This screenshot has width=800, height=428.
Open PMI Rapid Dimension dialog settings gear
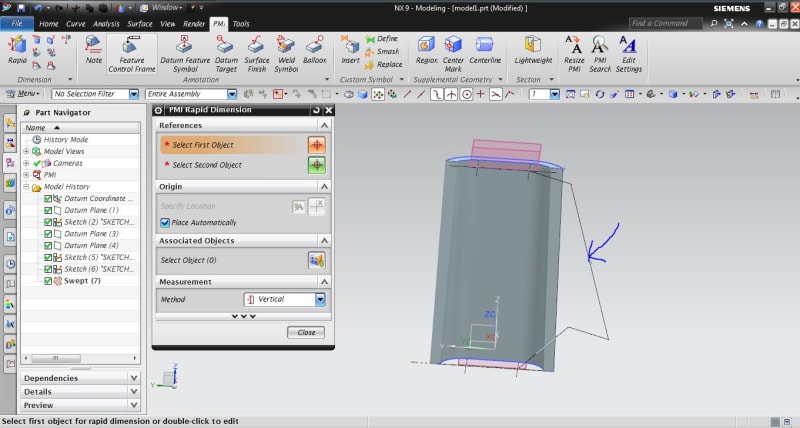(x=158, y=110)
